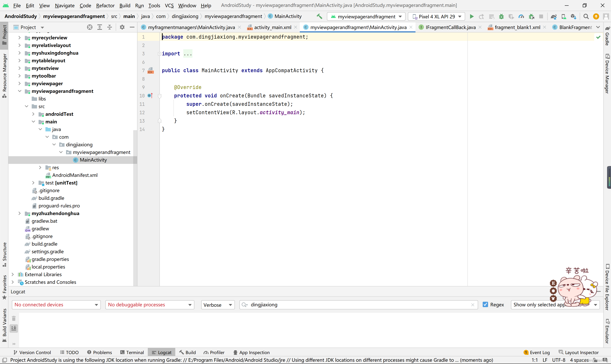
Task: Toggle the Regex checkbox
Action: click(485, 304)
